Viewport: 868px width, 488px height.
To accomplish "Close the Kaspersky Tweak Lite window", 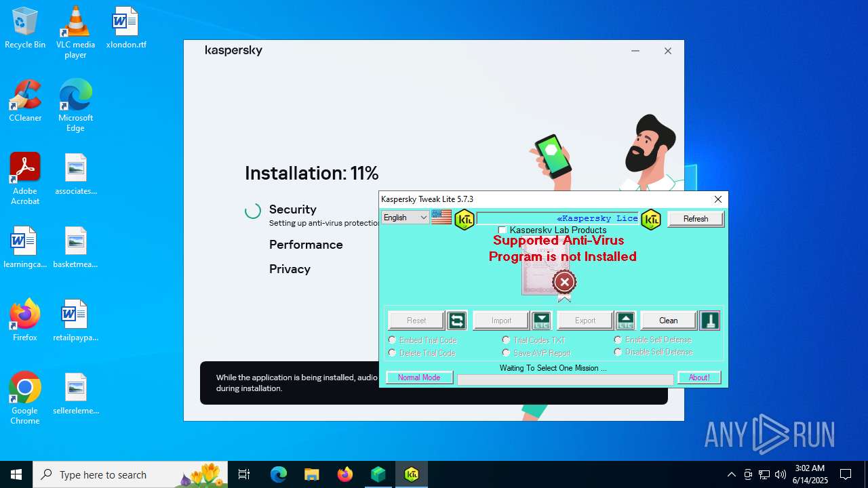I will (718, 199).
